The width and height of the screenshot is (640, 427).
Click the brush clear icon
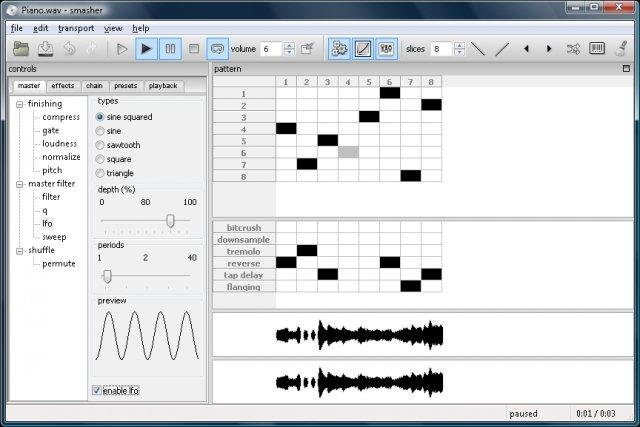pyautogui.click(x=621, y=49)
